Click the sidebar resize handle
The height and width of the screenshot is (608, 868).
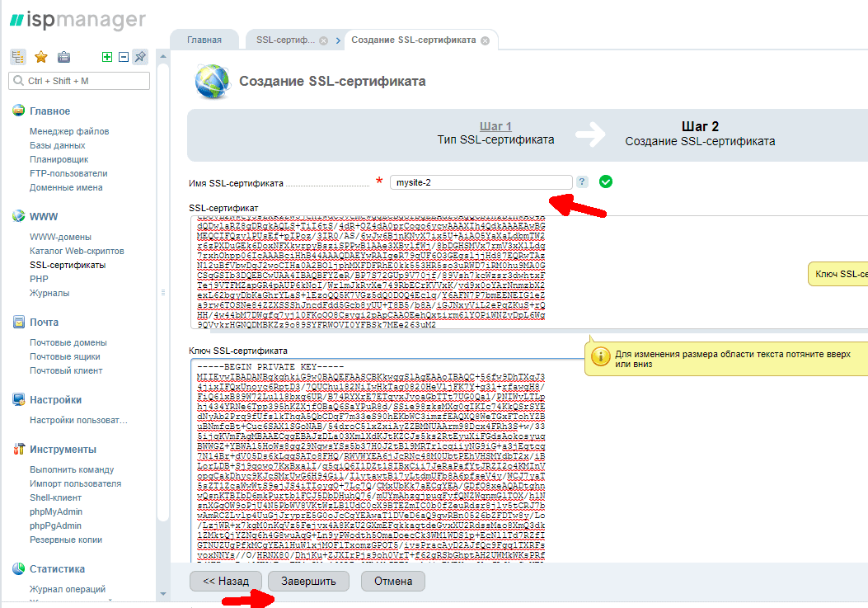(x=163, y=292)
